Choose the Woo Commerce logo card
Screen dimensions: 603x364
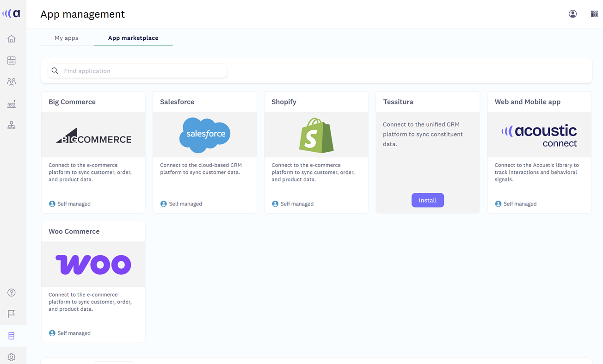(x=93, y=265)
